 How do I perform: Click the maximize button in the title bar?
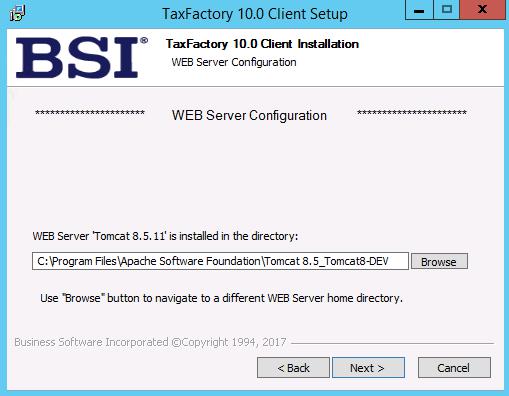click(447, 10)
